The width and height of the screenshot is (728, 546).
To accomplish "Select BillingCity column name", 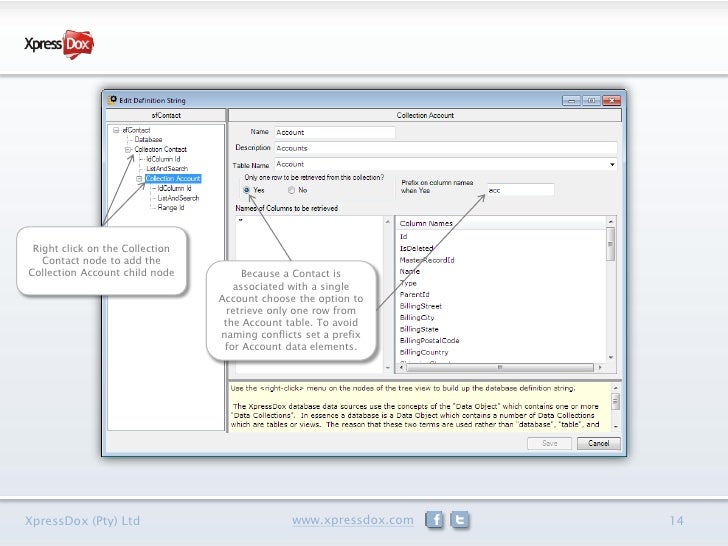I will click(x=417, y=318).
